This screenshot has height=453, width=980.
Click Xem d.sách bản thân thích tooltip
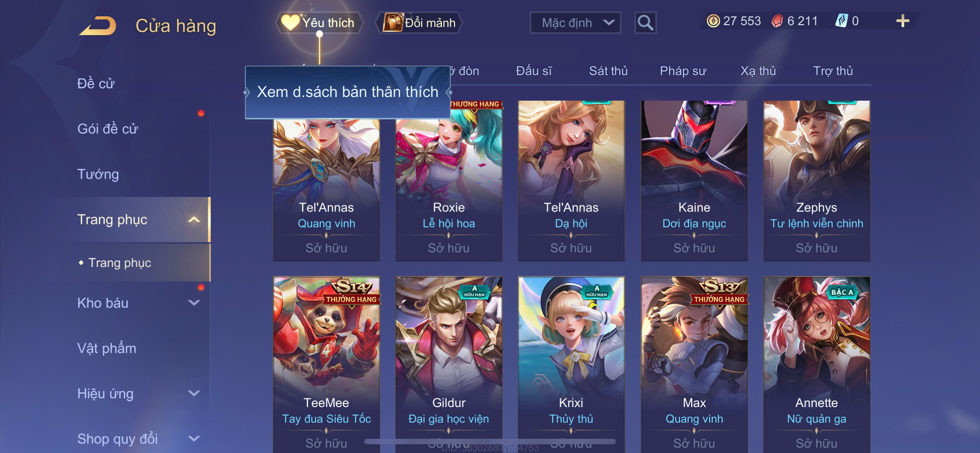347,92
